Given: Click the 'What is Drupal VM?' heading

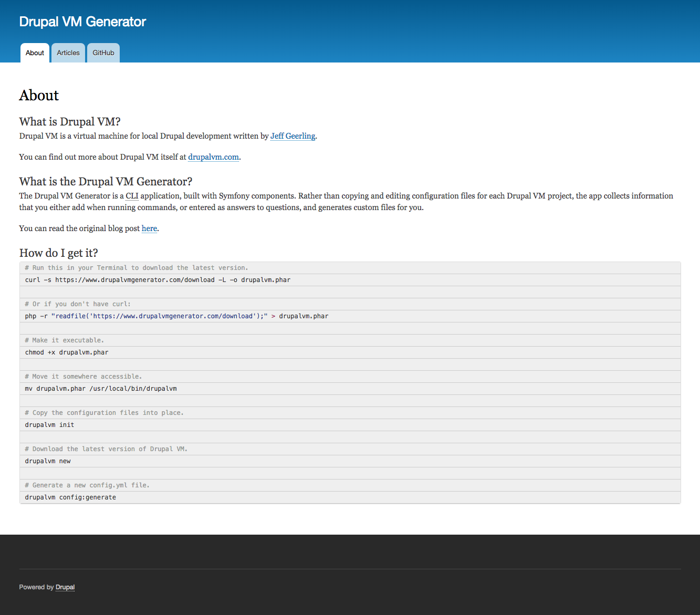Looking at the screenshot, I should pyautogui.click(x=70, y=122).
